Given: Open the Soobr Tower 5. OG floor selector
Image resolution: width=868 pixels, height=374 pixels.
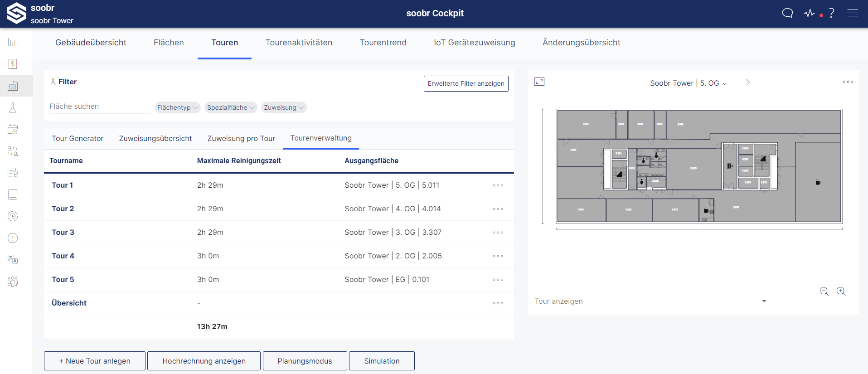Looking at the screenshot, I should (x=689, y=83).
